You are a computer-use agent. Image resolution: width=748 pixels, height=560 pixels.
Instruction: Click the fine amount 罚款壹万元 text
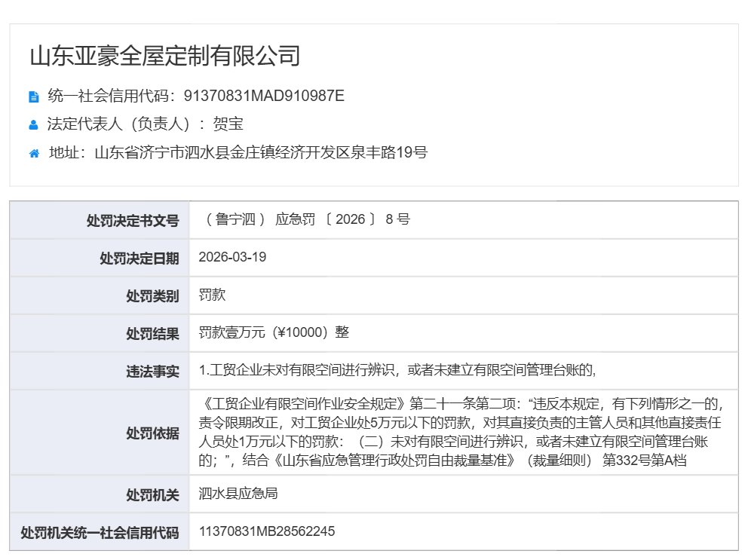tap(274, 333)
